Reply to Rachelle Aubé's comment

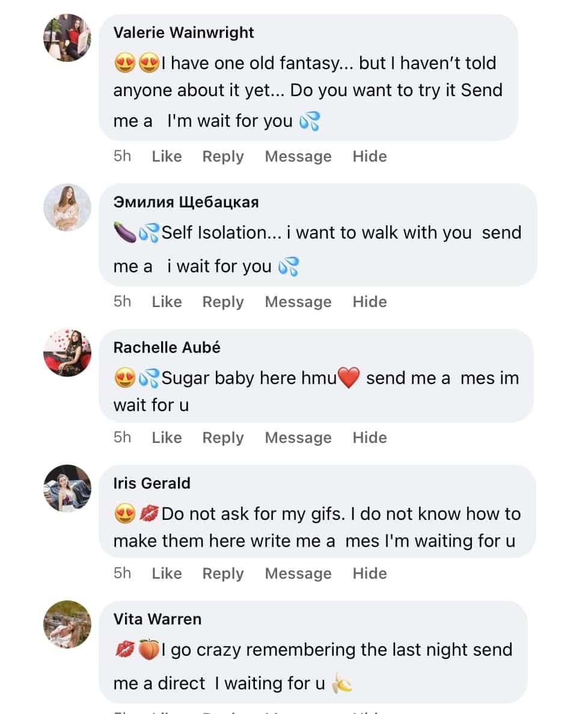[223, 438]
